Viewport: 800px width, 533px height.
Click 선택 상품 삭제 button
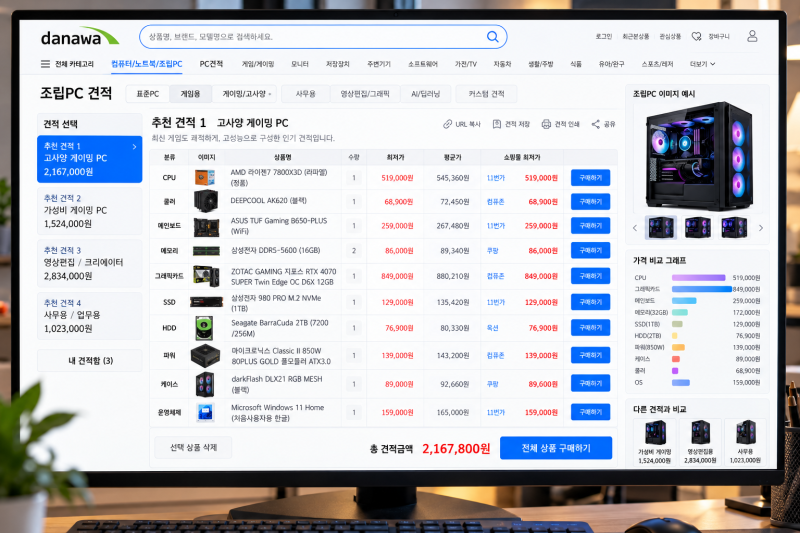click(x=193, y=447)
